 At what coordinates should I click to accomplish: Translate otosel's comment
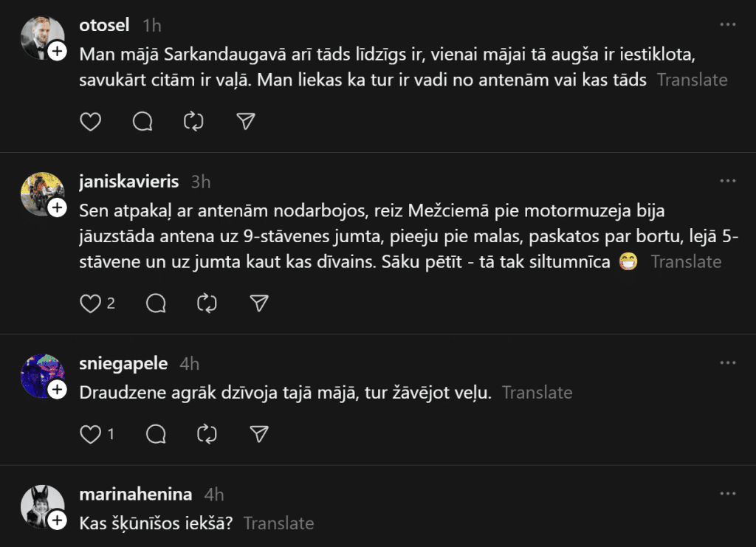pos(692,80)
